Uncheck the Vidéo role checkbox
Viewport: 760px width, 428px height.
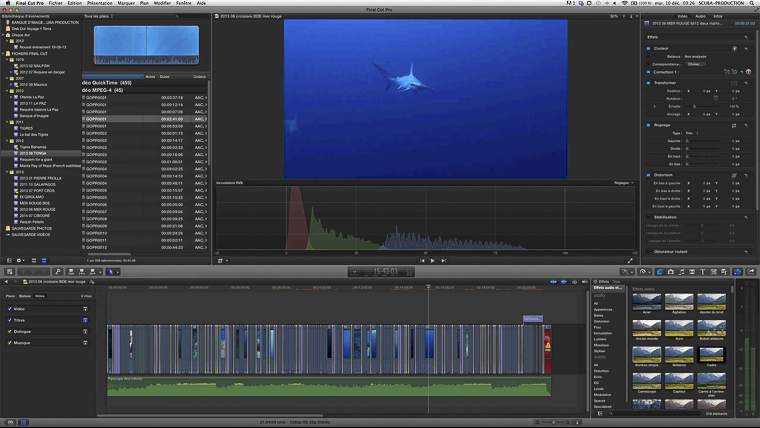(9, 309)
